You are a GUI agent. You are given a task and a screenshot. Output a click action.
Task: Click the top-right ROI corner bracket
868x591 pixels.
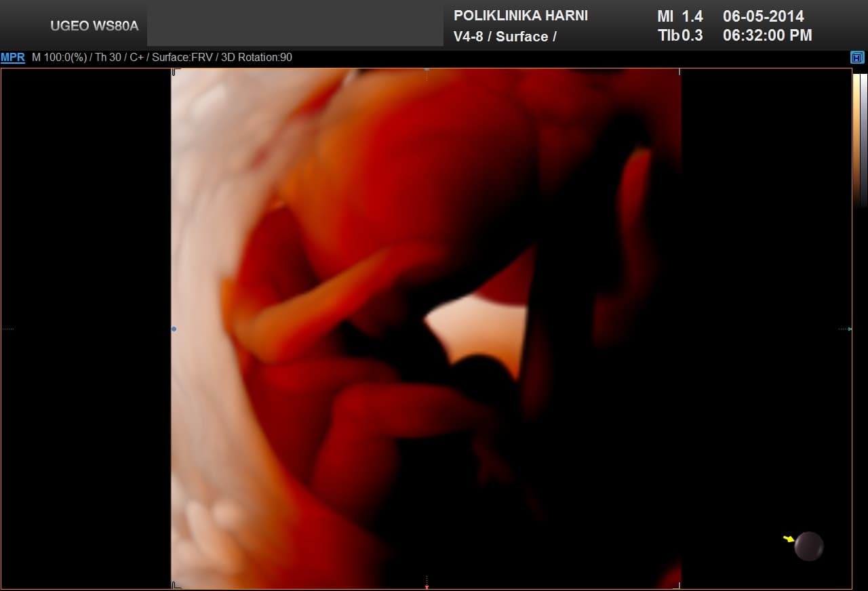point(679,71)
